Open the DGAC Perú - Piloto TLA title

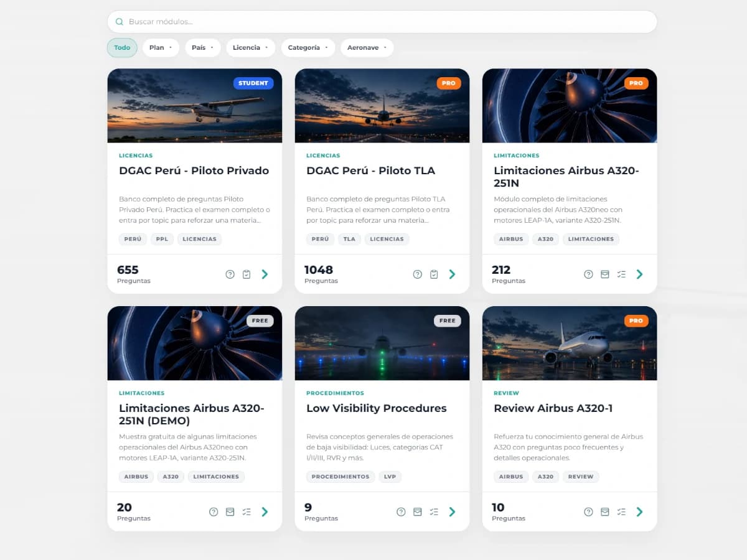pyautogui.click(x=370, y=170)
